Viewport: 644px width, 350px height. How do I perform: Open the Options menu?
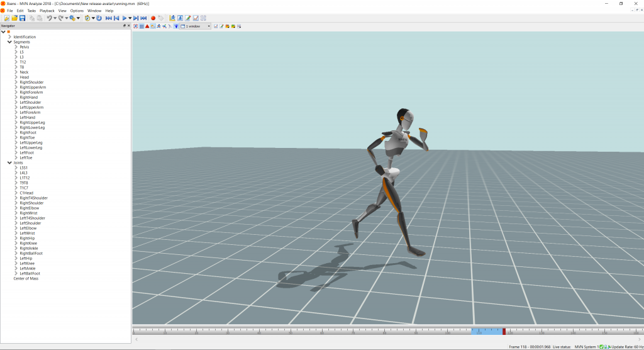[77, 11]
